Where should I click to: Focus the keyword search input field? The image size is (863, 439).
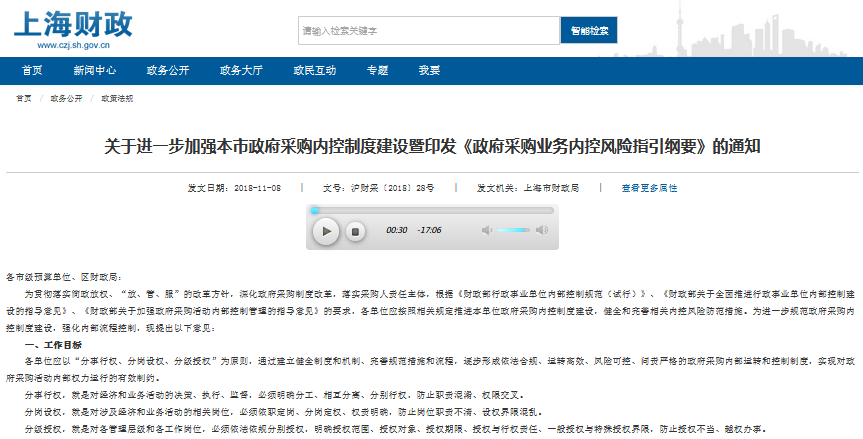click(x=428, y=31)
